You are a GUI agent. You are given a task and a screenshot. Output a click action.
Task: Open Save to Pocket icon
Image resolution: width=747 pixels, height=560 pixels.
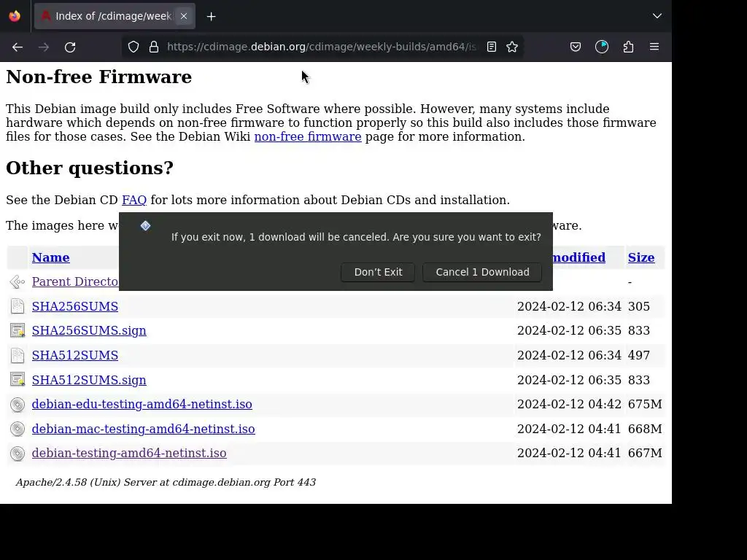pyautogui.click(x=576, y=47)
